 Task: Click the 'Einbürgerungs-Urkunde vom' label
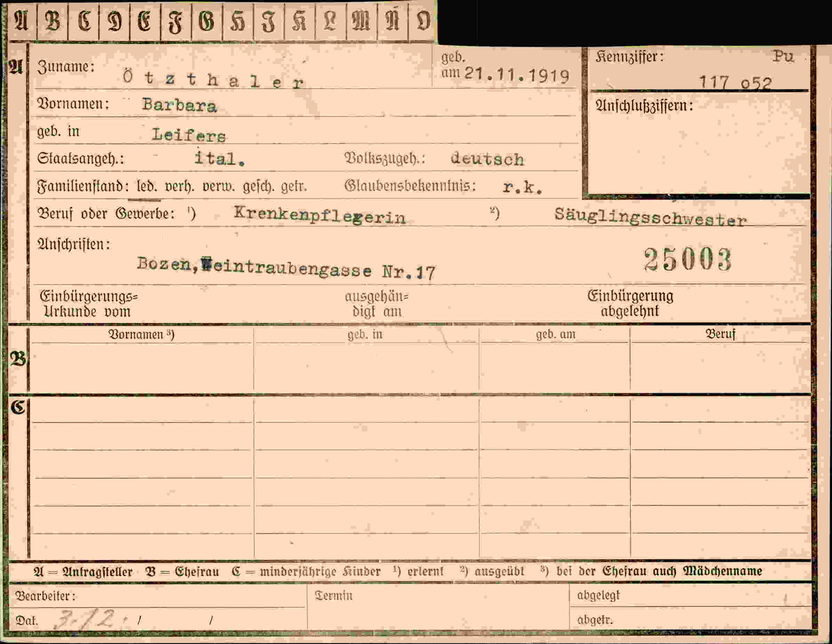89,304
